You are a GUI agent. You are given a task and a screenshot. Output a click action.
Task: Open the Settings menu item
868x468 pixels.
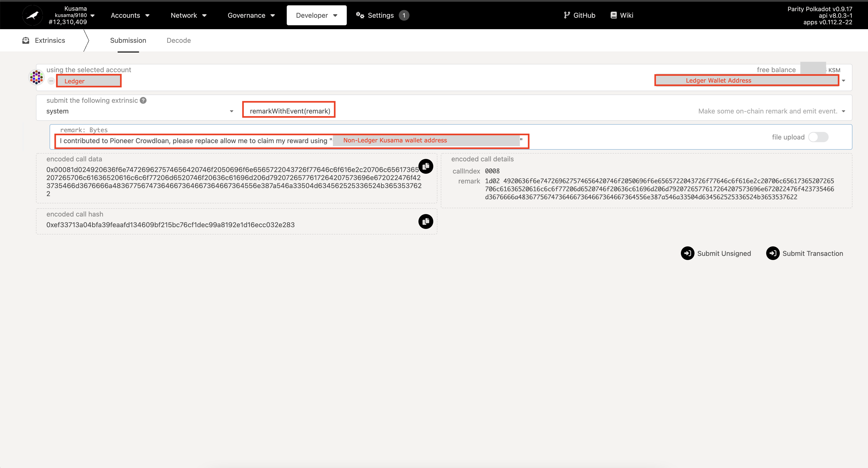[x=382, y=15]
